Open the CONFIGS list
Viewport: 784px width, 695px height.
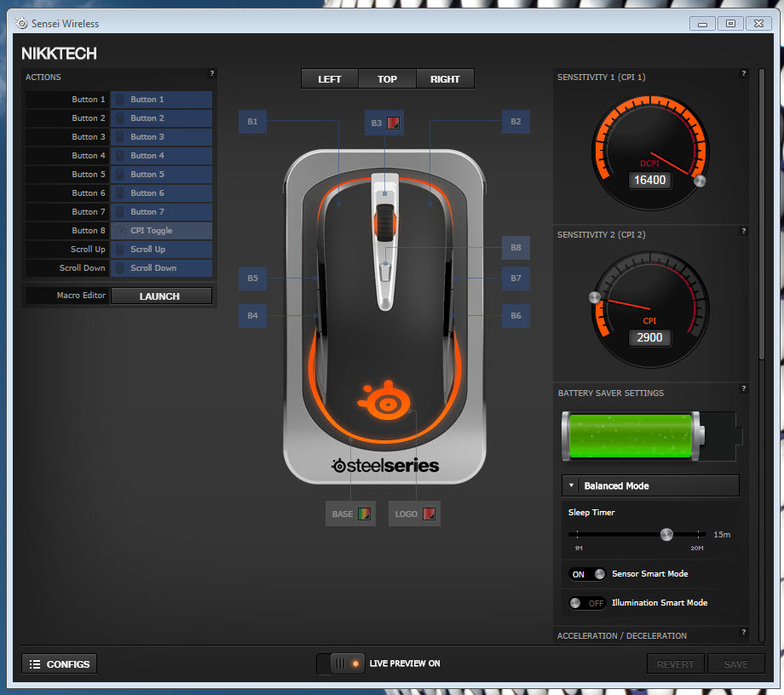pos(60,664)
